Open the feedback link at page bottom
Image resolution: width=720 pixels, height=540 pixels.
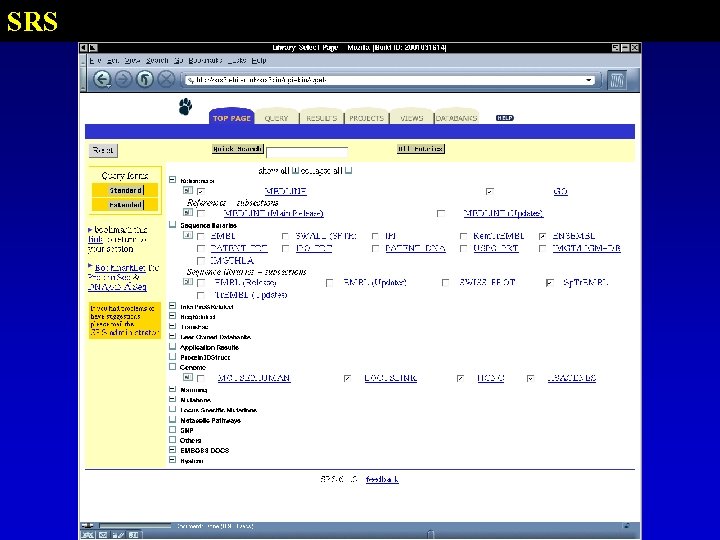pyautogui.click(x=382, y=479)
